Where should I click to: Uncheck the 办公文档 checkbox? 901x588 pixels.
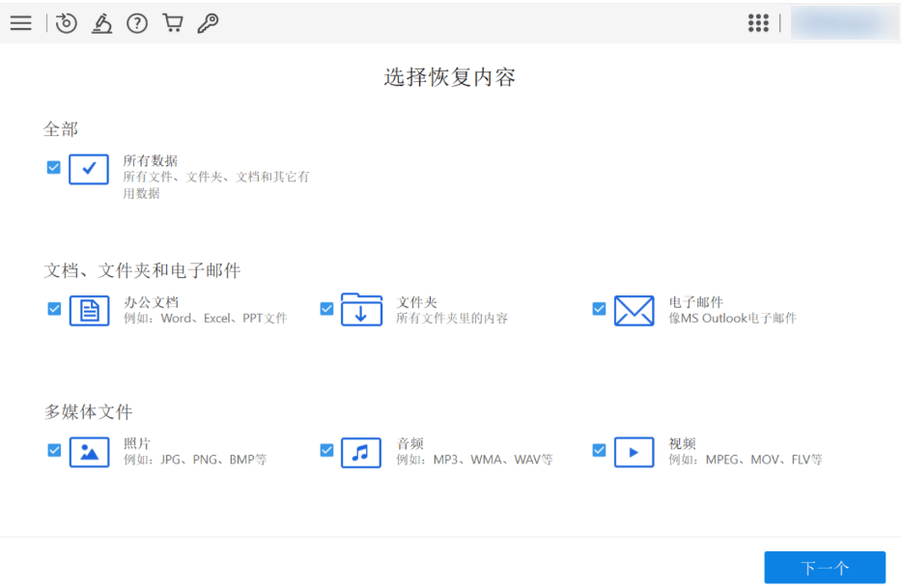(54, 309)
